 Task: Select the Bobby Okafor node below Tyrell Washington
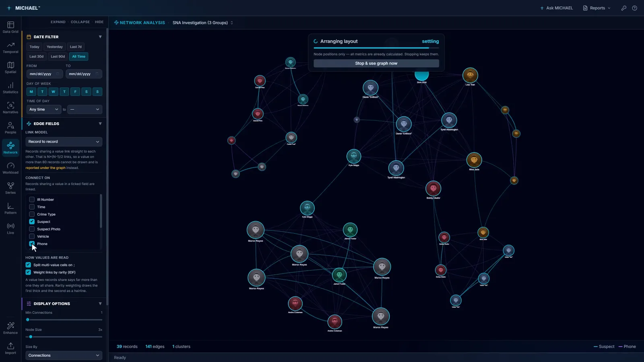[433, 188]
